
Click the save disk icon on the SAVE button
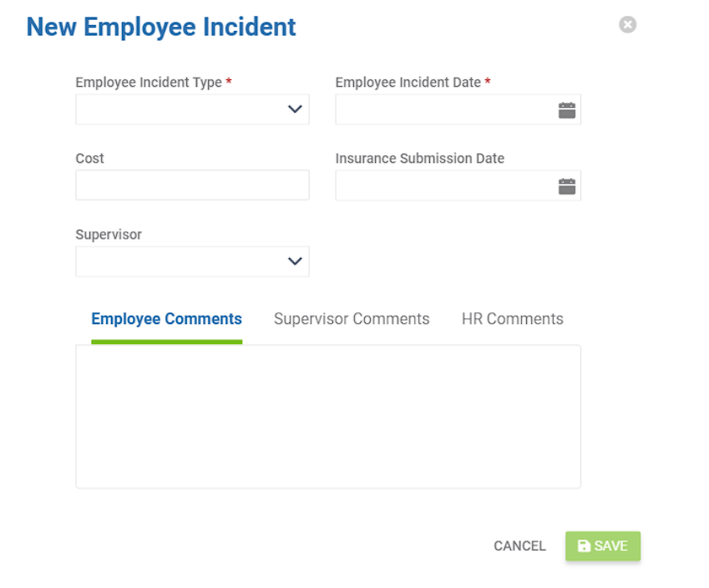585,545
